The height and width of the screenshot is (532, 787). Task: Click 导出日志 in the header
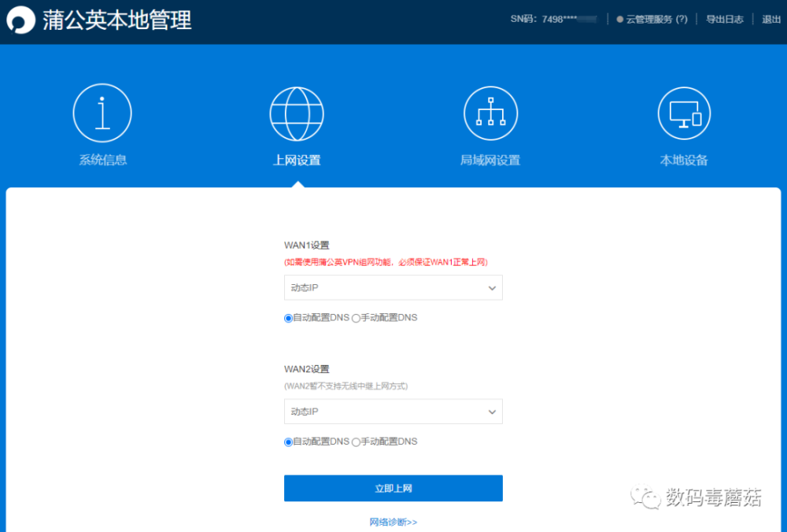click(725, 20)
